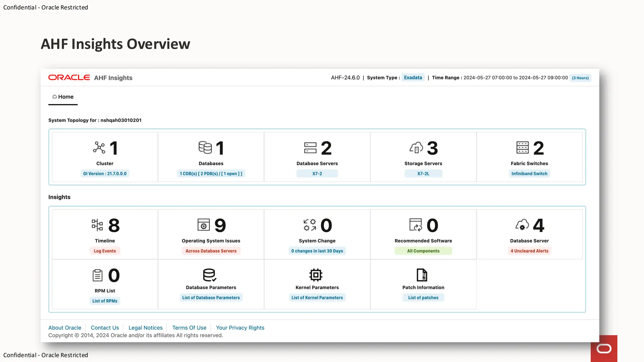The height and width of the screenshot is (362, 644).
Task: Switch to the Home tab
Action: 63,97
